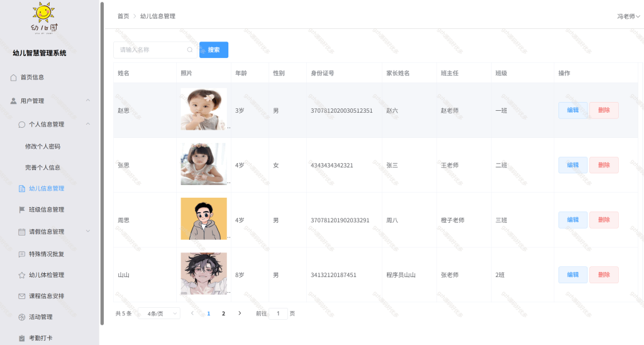Click the user icon beside 用户管理

[x=14, y=101]
